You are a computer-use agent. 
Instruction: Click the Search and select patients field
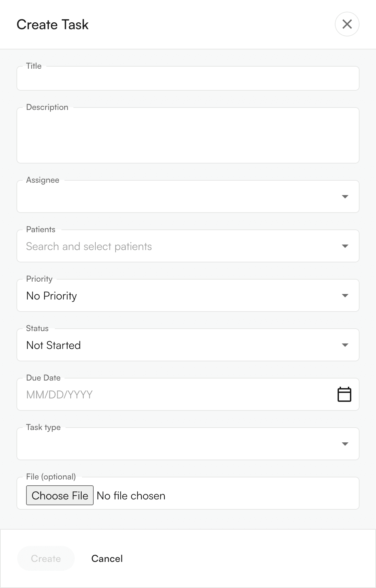[x=137, y=247]
